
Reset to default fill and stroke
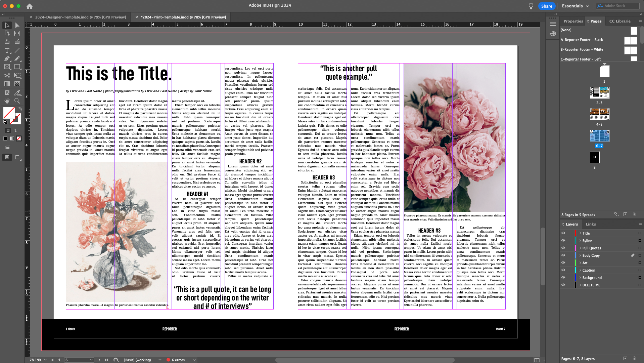point(5,122)
